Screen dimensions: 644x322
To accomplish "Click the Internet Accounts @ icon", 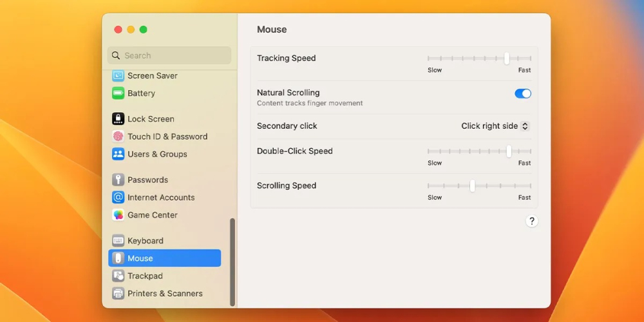I will [x=118, y=198].
